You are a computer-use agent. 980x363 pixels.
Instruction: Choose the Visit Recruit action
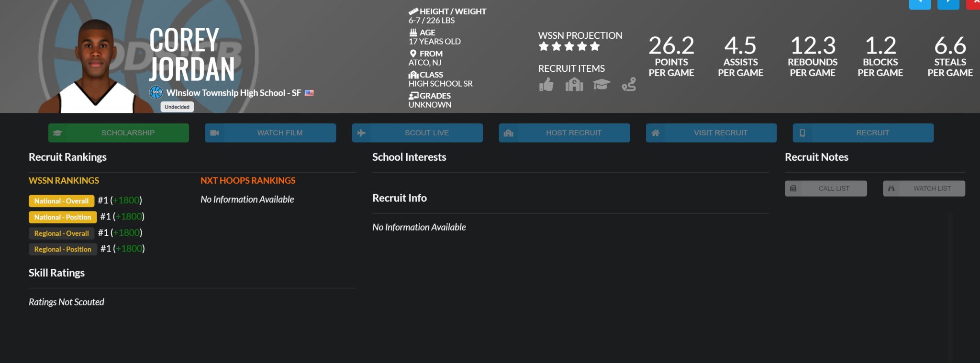[711, 133]
